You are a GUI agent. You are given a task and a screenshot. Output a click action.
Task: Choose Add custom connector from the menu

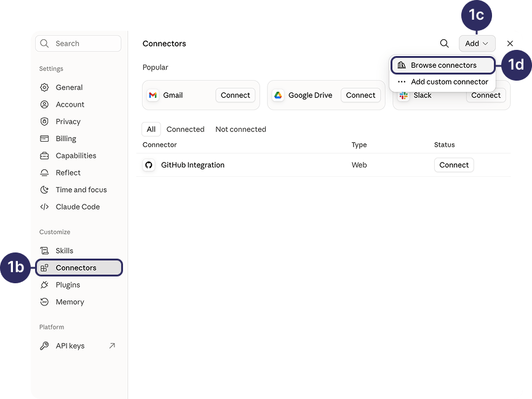443,82
